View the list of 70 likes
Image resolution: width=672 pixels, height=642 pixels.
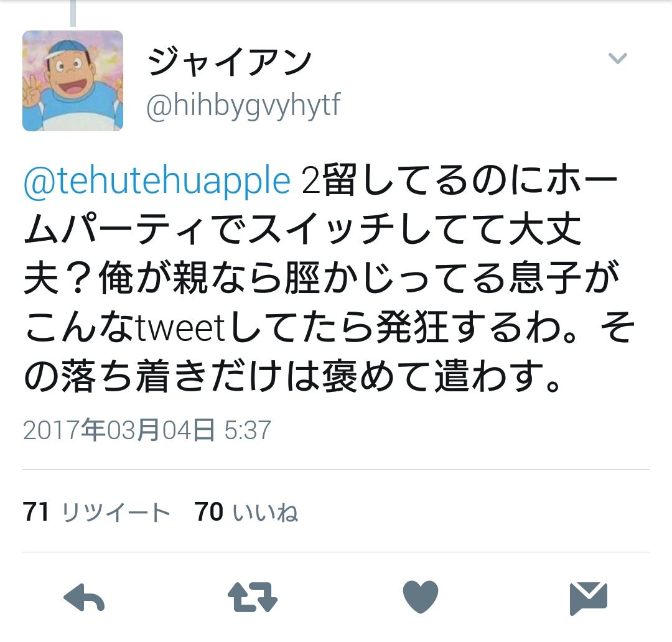(246, 512)
